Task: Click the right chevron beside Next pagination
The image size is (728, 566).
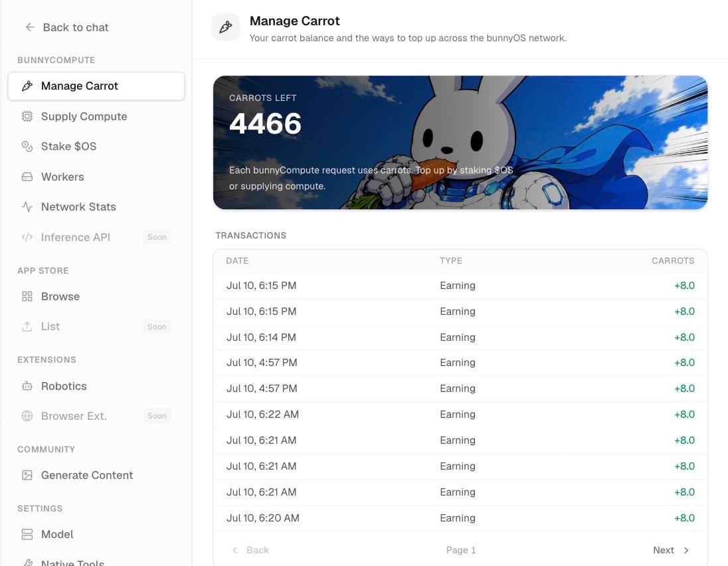Action: click(686, 550)
